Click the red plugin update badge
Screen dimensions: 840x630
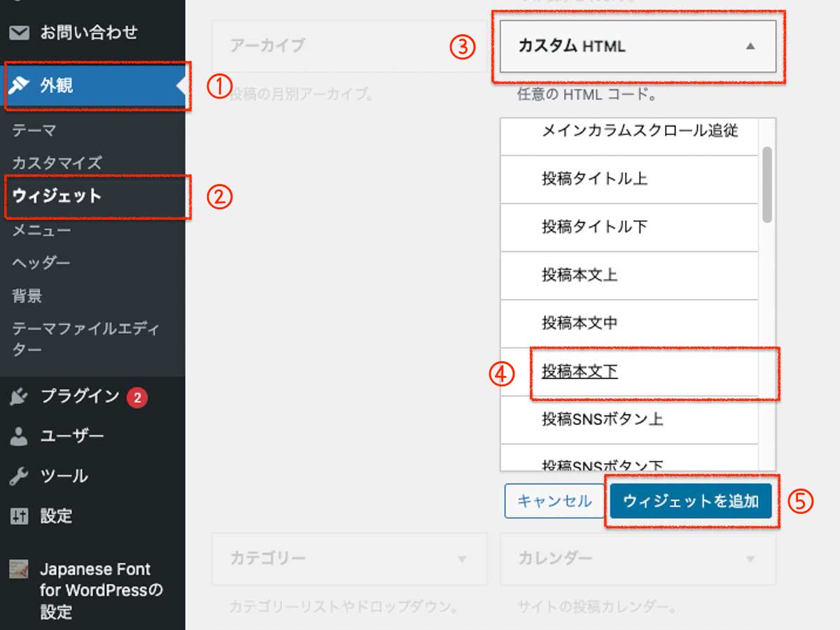137,398
